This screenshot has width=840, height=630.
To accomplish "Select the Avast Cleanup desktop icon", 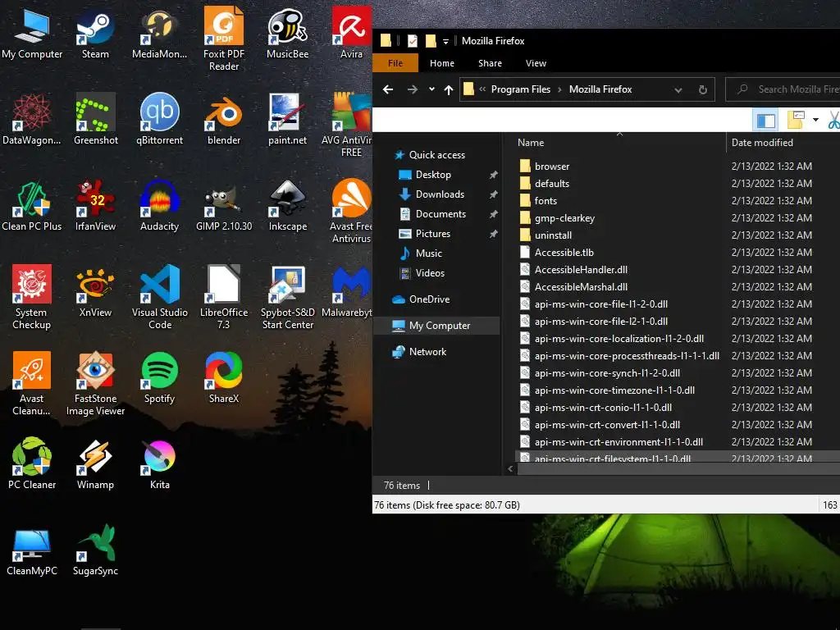I will (32, 384).
